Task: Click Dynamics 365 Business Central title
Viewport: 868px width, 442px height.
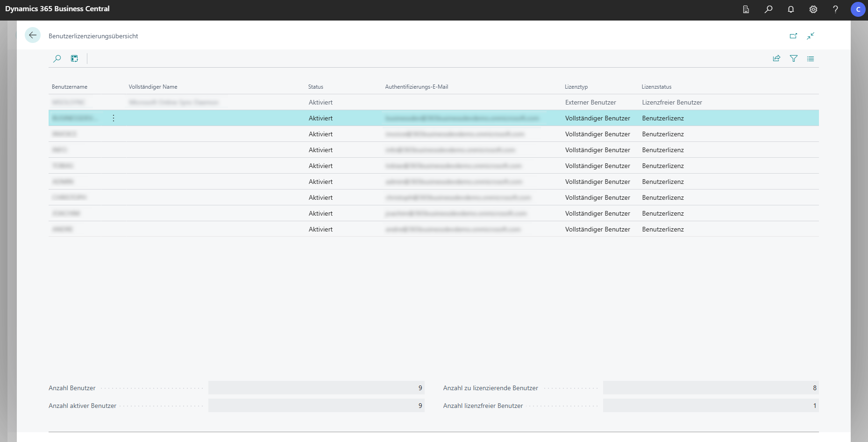Action: coord(57,9)
